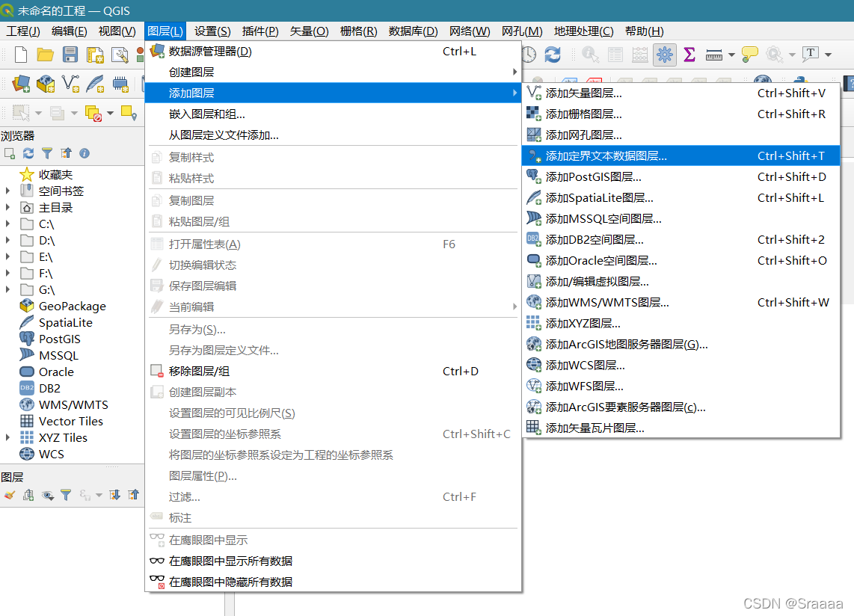Open Deselect Features dropdown arrow
This screenshot has height=616, width=854.
[x=111, y=114]
